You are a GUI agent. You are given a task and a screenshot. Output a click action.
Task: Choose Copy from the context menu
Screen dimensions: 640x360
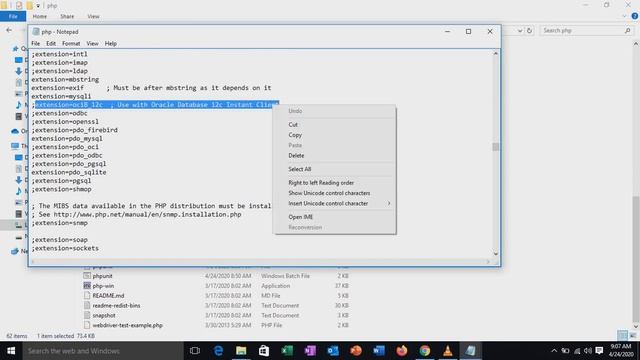(x=335, y=135)
